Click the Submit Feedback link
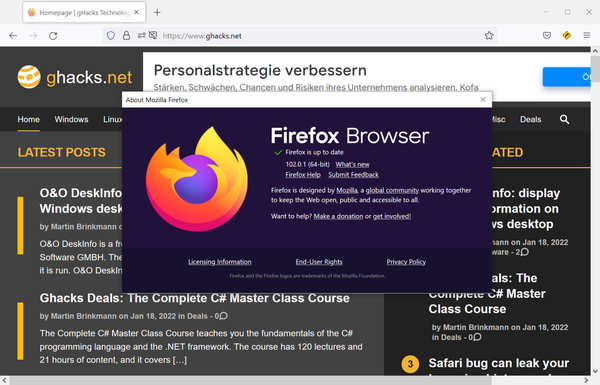Image resolution: width=600 pixels, height=385 pixels. tap(354, 175)
